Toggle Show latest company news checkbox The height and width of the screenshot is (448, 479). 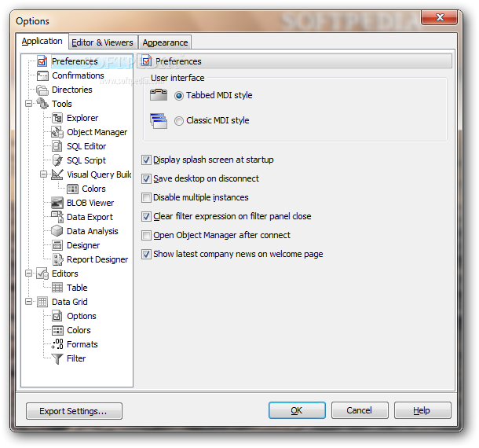pos(146,255)
